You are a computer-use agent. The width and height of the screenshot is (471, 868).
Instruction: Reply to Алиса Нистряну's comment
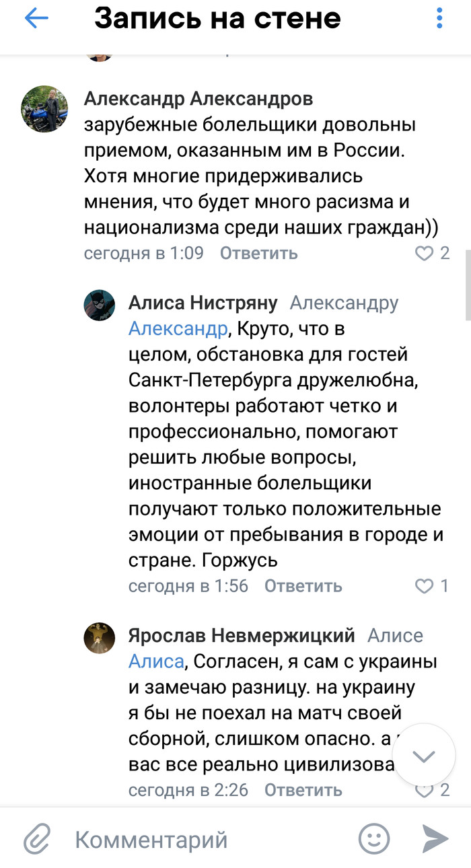click(x=303, y=586)
